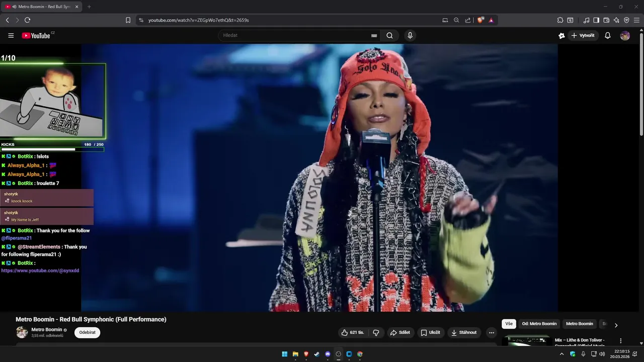Click the Stáhnout download button
Screen dimensions: 644x362
(464, 332)
